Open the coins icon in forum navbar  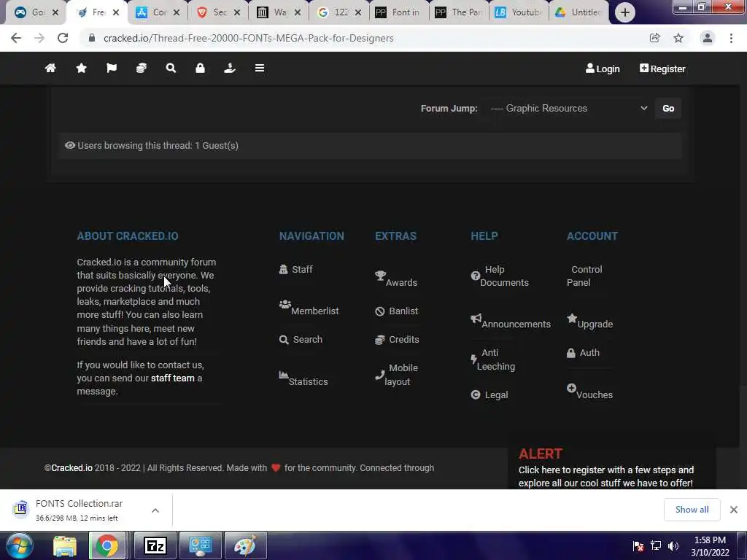pos(142,68)
